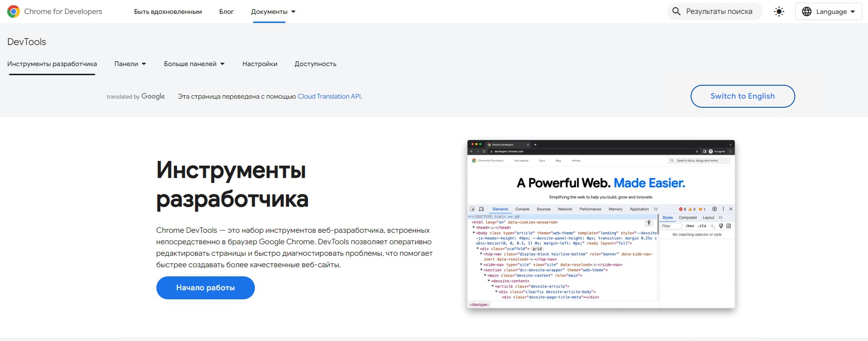
Task: Select the Инструменты разработчика tab
Action: (x=52, y=64)
